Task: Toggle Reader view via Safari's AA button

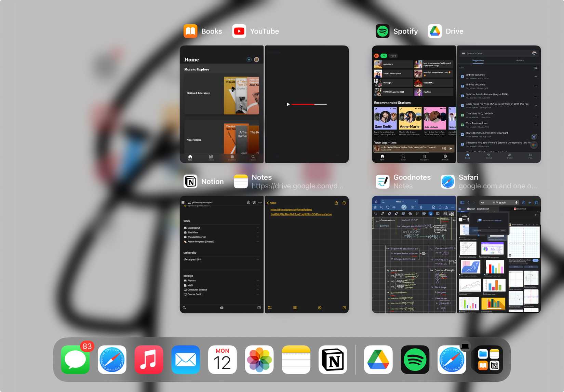Action: 482,203
